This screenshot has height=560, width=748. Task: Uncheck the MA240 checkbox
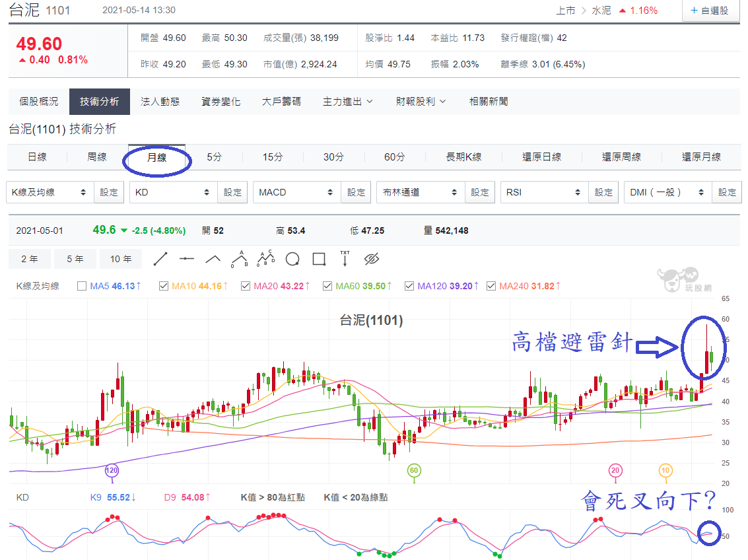click(491, 286)
